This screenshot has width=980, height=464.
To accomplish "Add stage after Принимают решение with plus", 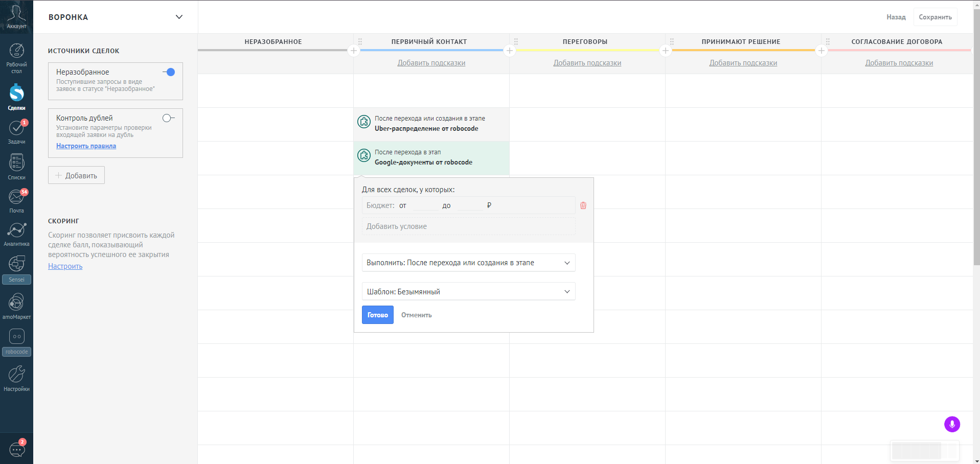I will click(822, 51).
